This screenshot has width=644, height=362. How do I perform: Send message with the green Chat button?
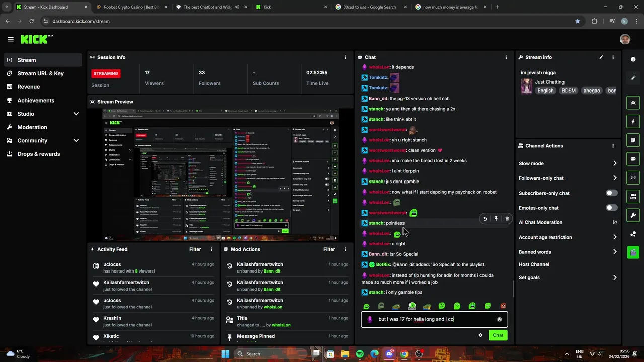pos(498,335)
